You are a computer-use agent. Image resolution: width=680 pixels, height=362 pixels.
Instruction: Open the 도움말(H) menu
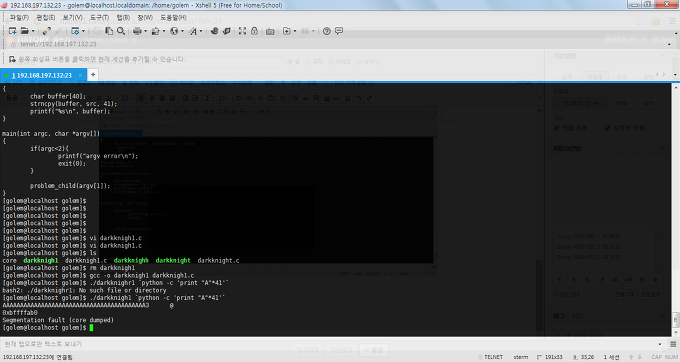173,17
